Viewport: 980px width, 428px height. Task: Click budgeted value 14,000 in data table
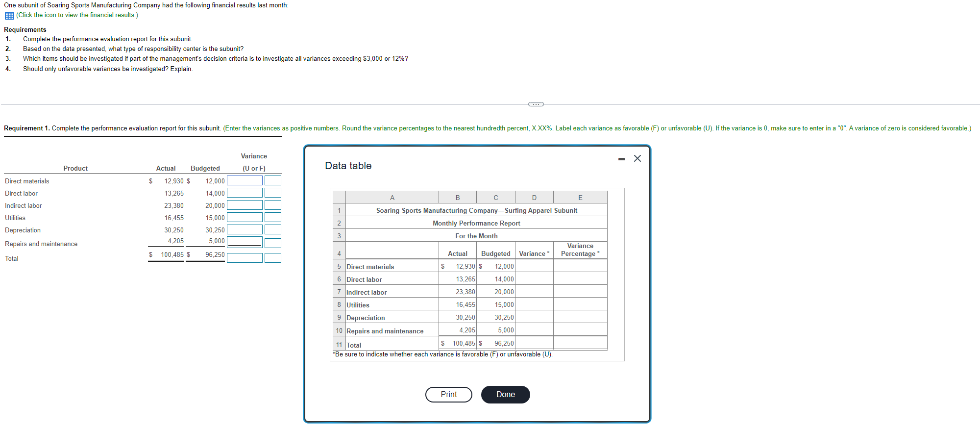[x=504, y=279]
